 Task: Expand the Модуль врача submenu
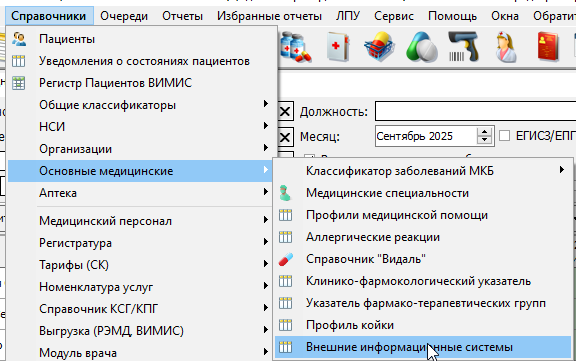pyautogui.click(x=141, y=352)
